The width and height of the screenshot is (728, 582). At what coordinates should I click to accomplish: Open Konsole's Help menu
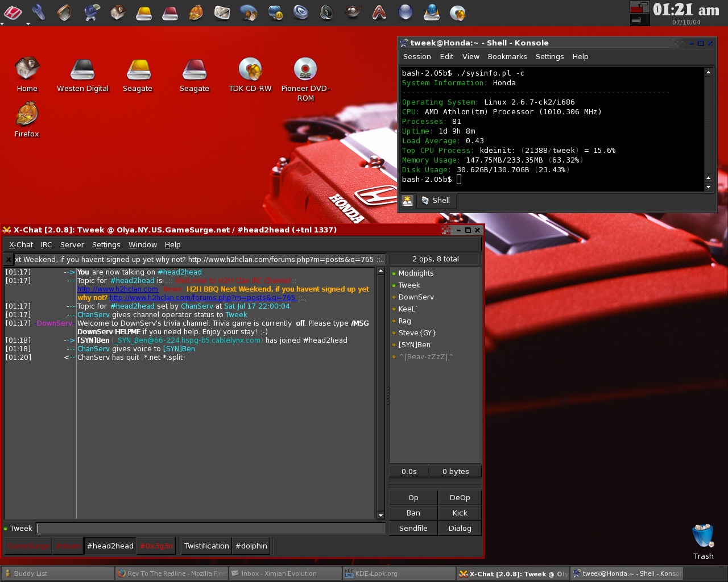tap(580, 57)
